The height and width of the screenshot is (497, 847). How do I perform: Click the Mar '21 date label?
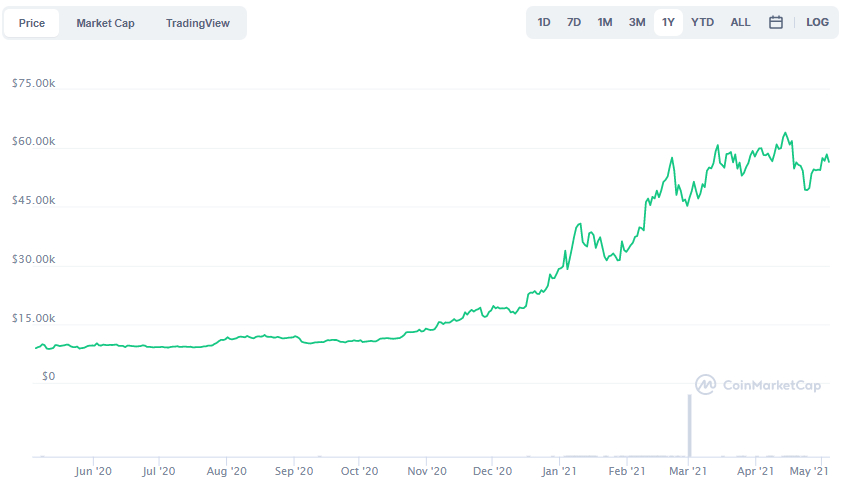[x=688, y=471]
